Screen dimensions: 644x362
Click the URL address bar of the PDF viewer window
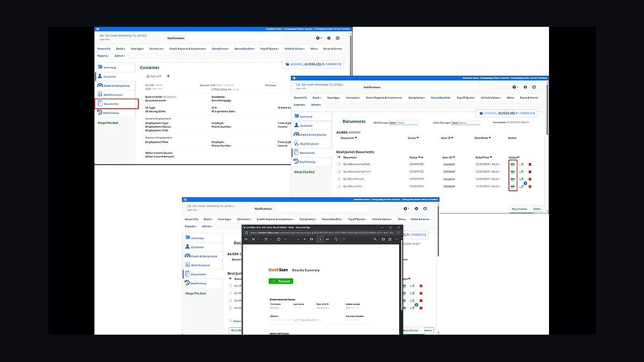pyautogui.click(x=322, y=233)
